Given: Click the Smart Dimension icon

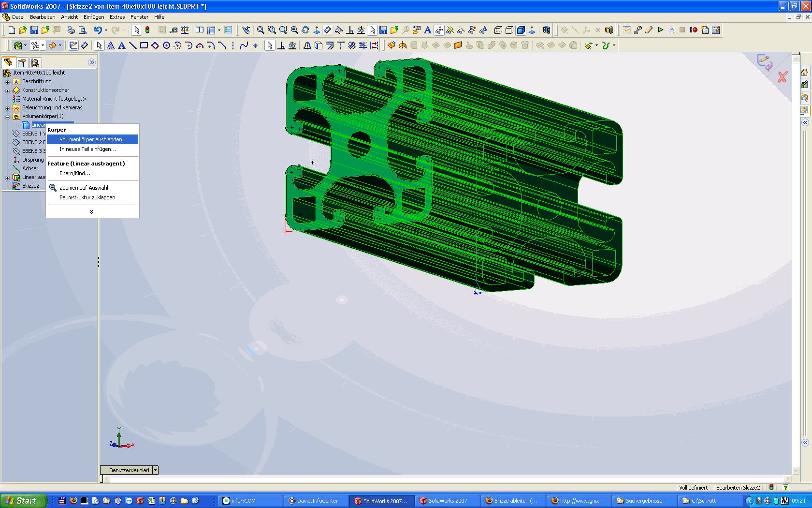Looking at the screenshot, I should pos(84,45).
